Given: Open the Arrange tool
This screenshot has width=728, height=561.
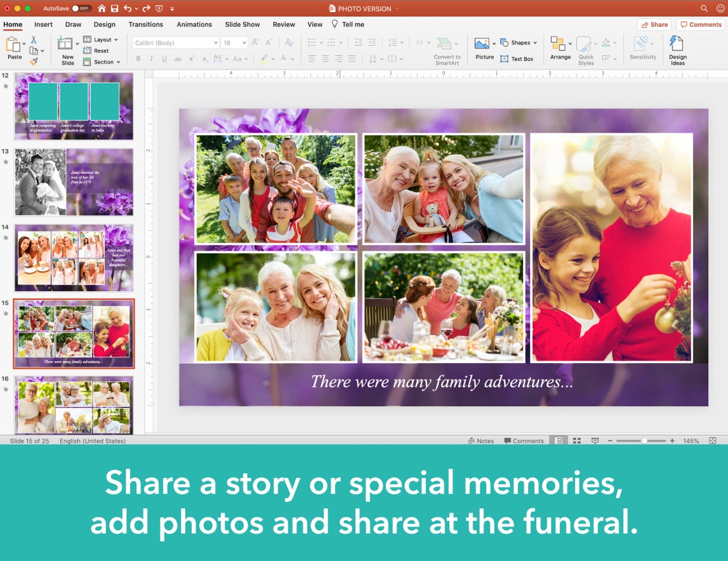Looking at the screenshot, I should click(560, 50).
